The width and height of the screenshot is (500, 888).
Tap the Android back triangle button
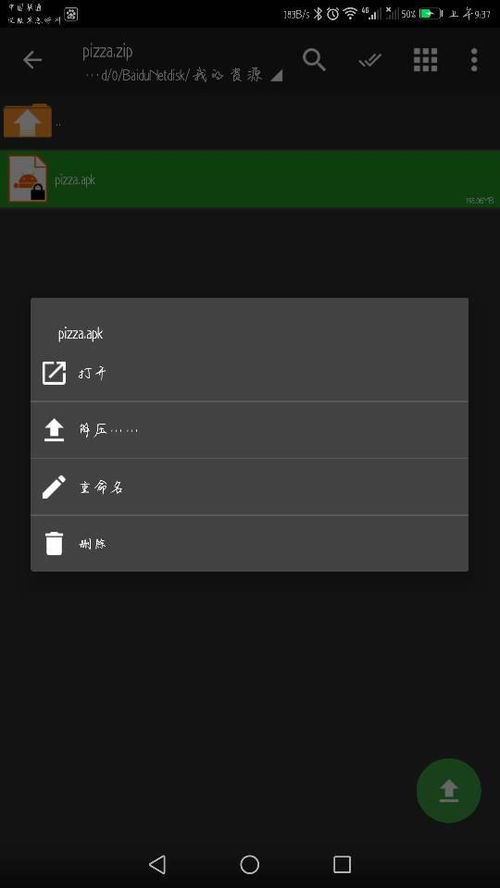click(157, 864)
